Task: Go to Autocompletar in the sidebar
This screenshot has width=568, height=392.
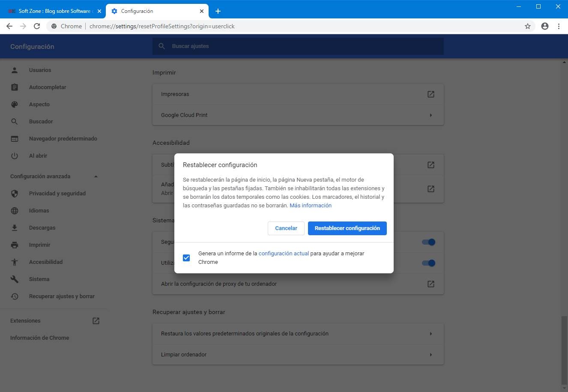Action: coord(48,87)
